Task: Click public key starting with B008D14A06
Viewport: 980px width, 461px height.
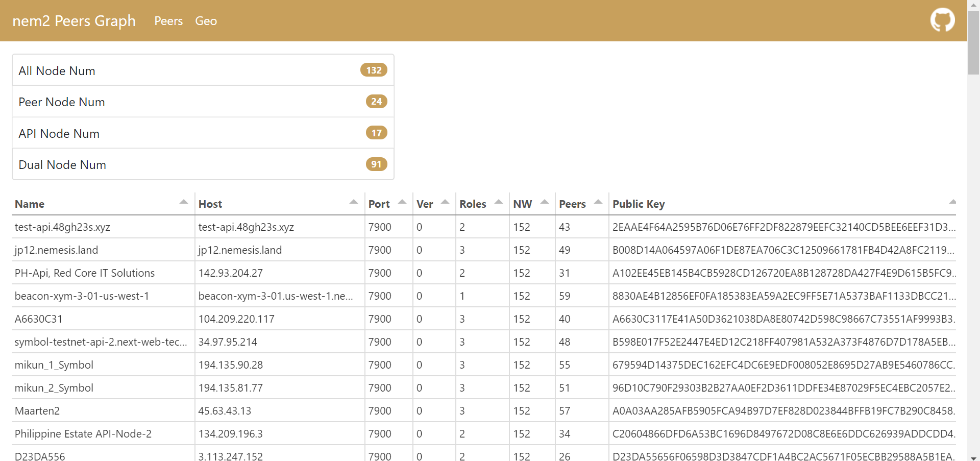Action: pos(782,250)
